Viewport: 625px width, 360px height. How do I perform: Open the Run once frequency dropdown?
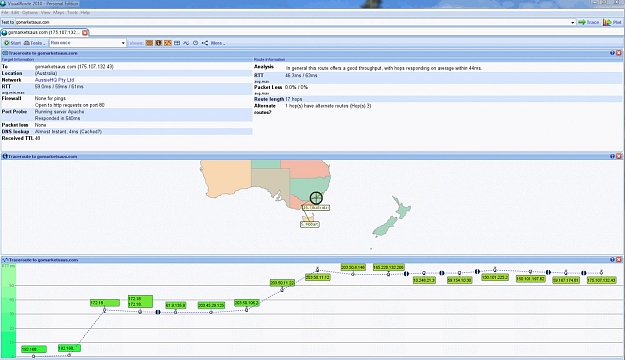pyautogui.click(x=88, y=43)
